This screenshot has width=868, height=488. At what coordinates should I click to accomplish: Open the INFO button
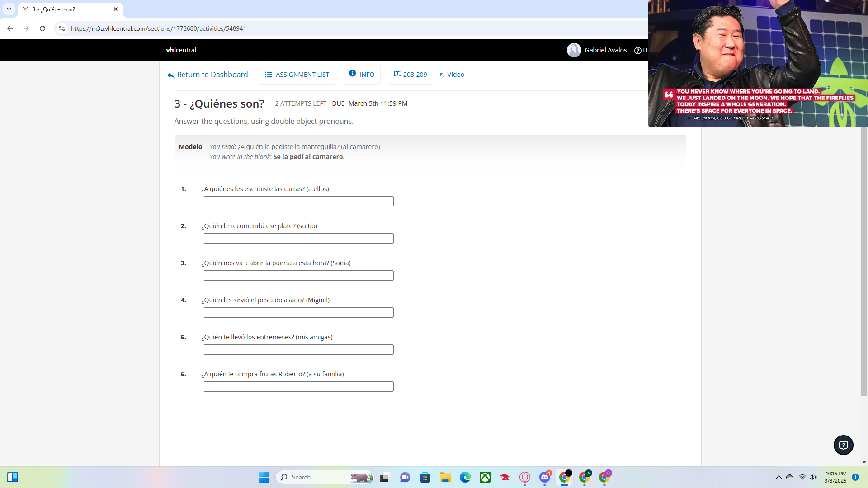pos(361,75)
